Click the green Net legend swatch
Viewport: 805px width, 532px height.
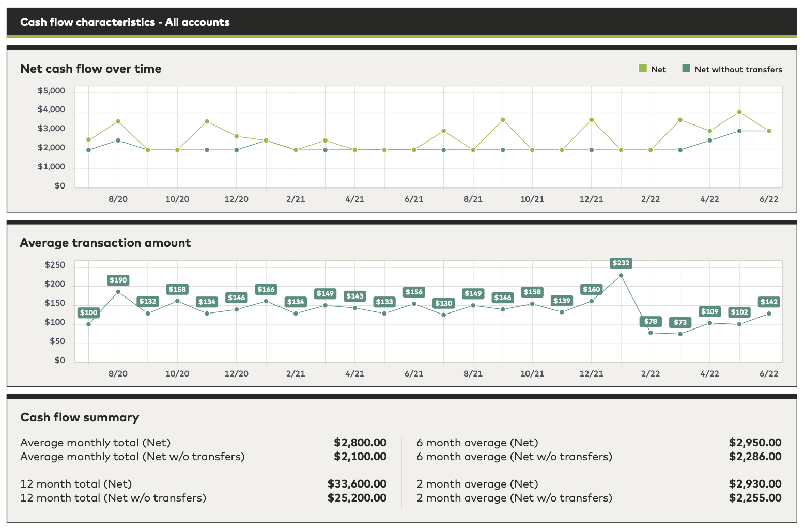(643, 68)
